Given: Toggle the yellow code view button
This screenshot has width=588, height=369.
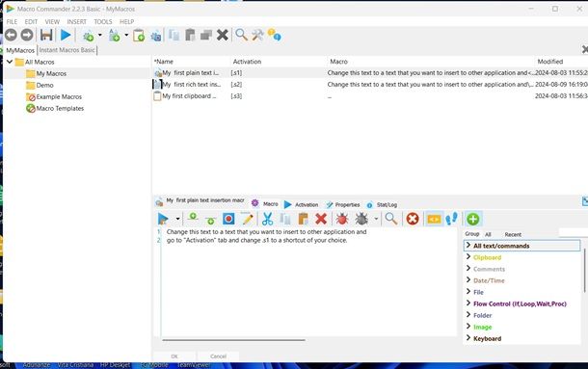Looking at the screenshot, I should [434, 219].
